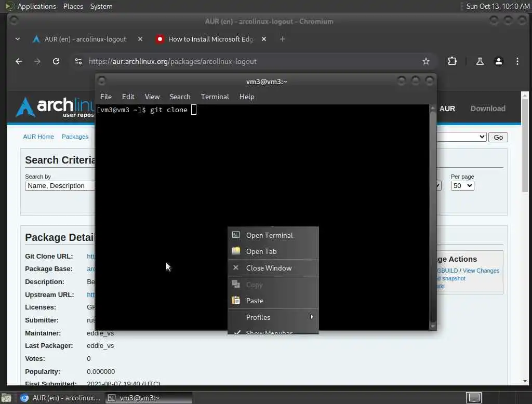
Task: Open the terminal Edit menu
Action: tap(128, 97)
